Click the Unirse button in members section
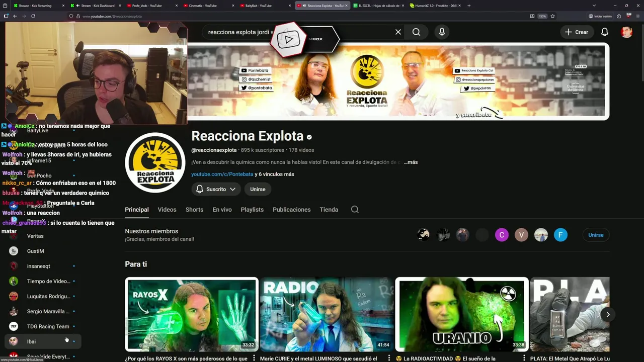The image size is (644, 362). point(596,235)
